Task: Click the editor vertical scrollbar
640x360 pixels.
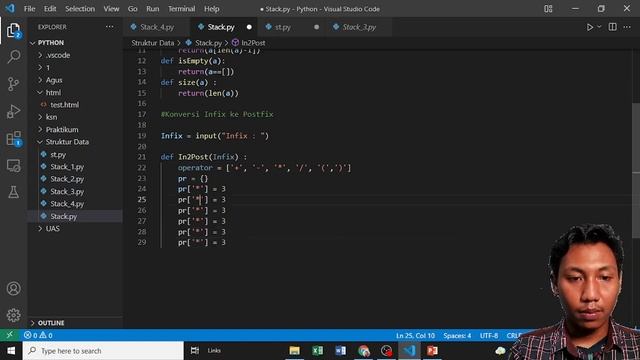Action: click(636, 171)
